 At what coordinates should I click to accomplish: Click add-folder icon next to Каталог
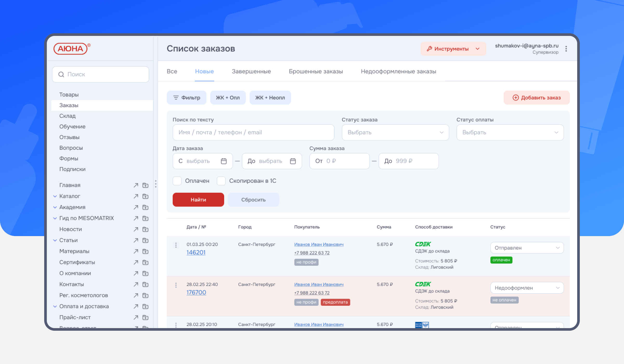pyautogui.click(x=145, y=196)
